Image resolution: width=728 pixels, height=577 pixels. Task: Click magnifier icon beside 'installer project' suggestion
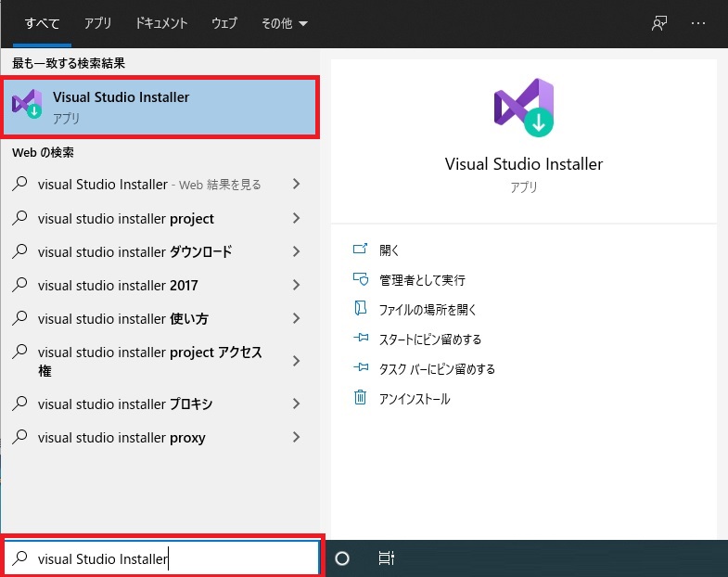(x=19, y=218)
